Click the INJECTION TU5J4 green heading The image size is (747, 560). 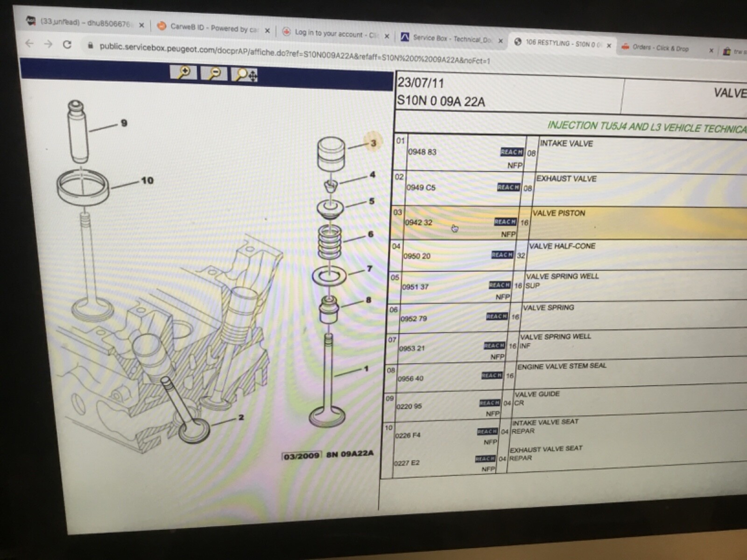647,127
